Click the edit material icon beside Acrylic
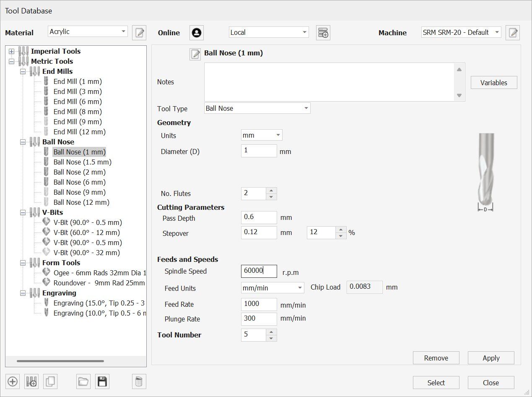Screen dimensions: 532x397 point(139,32)
